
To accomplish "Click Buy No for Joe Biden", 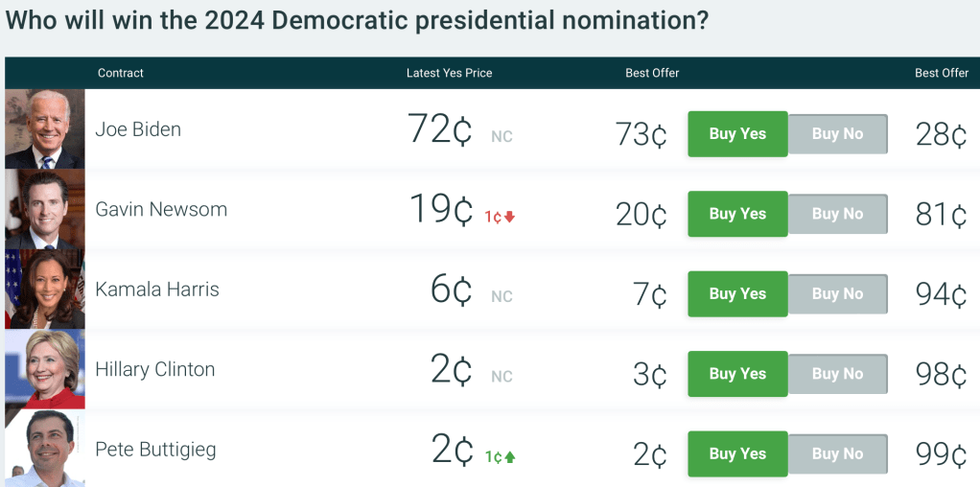I will point(837,134).
